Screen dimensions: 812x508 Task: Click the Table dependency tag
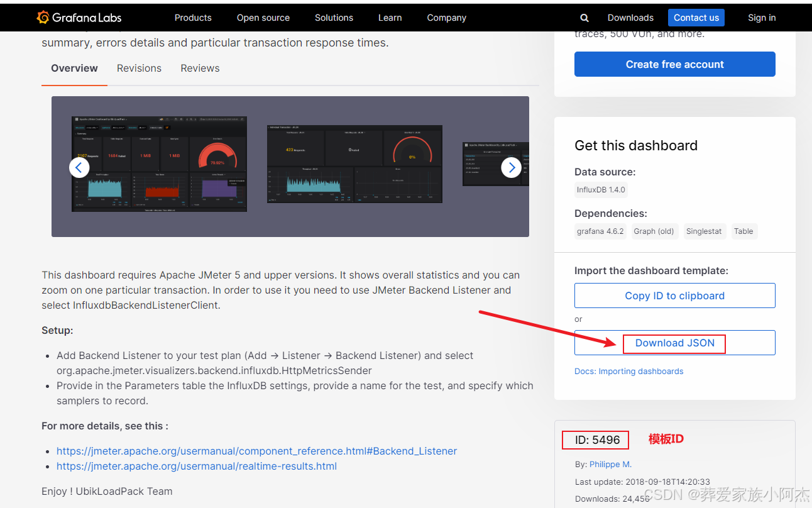pyautogui.click(x=743, y=231)
